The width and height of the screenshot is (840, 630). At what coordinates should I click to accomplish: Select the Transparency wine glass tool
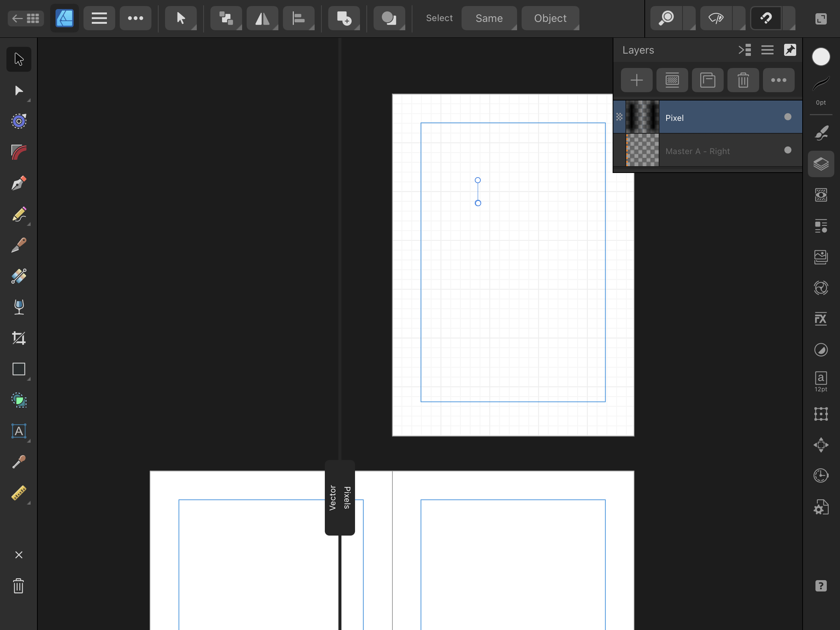point(19,307)
